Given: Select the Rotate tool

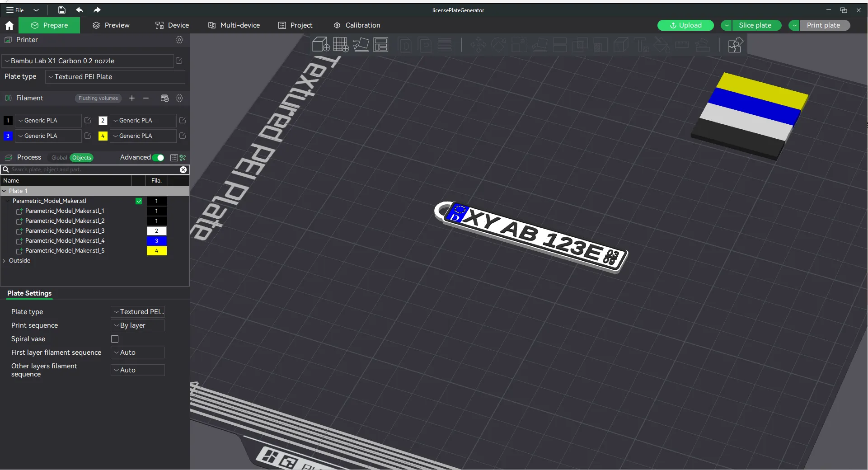Looking at the screenshot, I should (499, 45).
